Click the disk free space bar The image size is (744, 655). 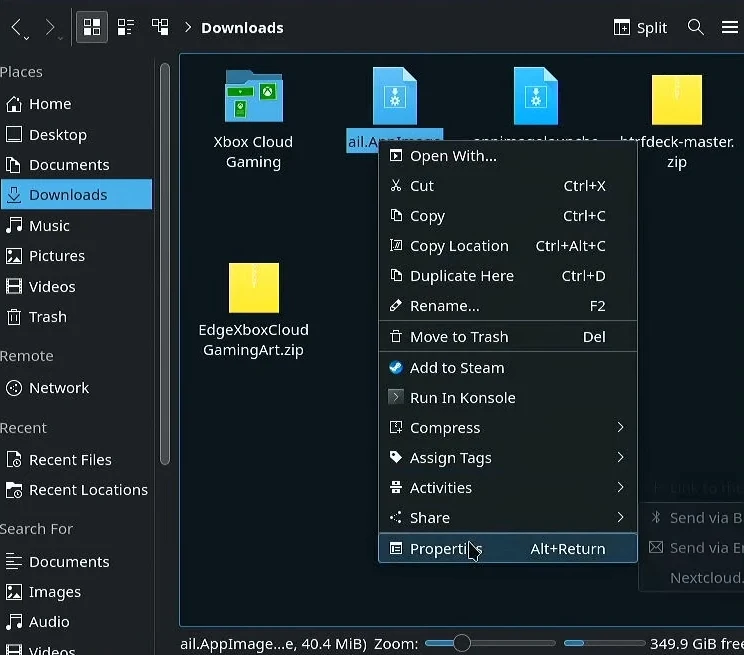click(x=604, y=643)
